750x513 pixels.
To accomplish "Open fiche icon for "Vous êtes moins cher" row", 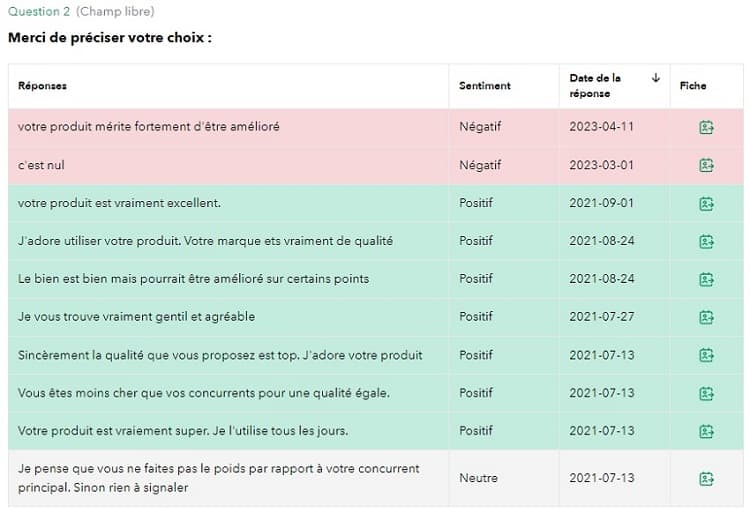I will (x=706, y=393).
